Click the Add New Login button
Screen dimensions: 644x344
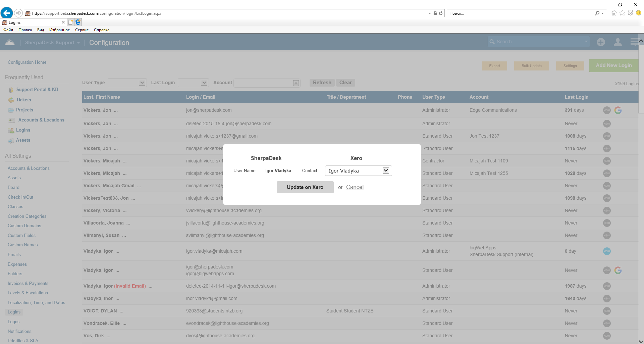click(x=613, y=66)
